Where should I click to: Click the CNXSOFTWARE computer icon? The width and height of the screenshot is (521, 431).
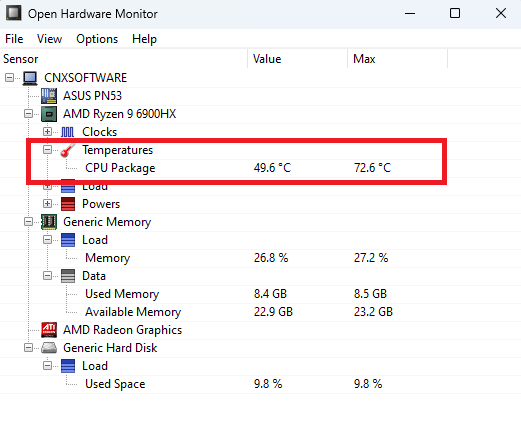tap(30, 78)
